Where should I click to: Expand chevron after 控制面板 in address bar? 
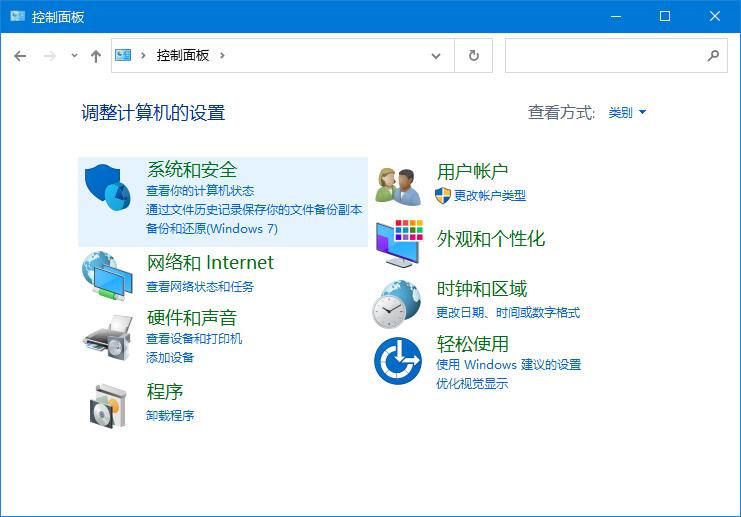[x=222, y=56]
